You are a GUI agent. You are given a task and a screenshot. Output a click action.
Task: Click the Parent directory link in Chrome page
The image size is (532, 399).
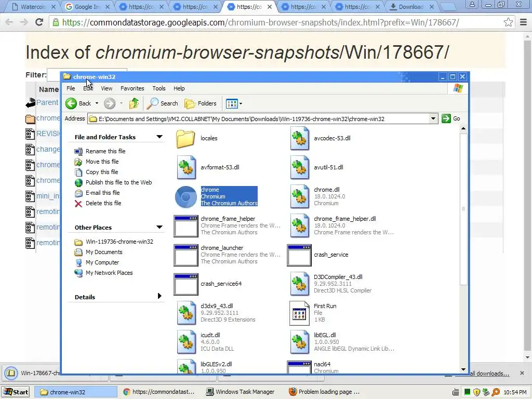(47, 102)
